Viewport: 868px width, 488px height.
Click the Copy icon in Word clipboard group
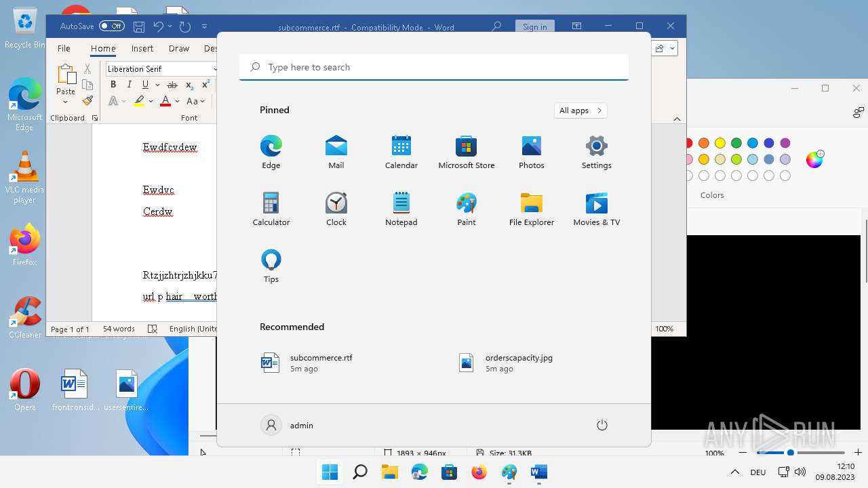tap(87, 85)
